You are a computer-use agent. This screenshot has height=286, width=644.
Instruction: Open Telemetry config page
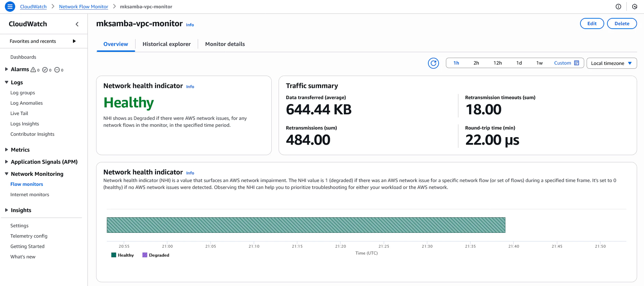click(x=29, y=236)
